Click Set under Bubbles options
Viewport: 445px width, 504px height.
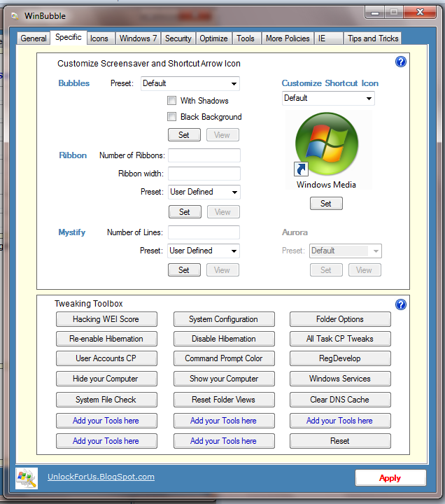tap(184, 135)
